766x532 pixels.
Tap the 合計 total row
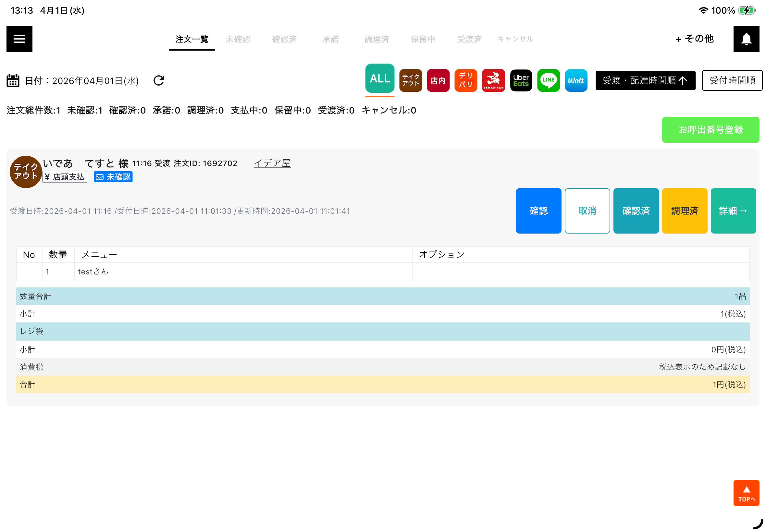pos(382,384)
